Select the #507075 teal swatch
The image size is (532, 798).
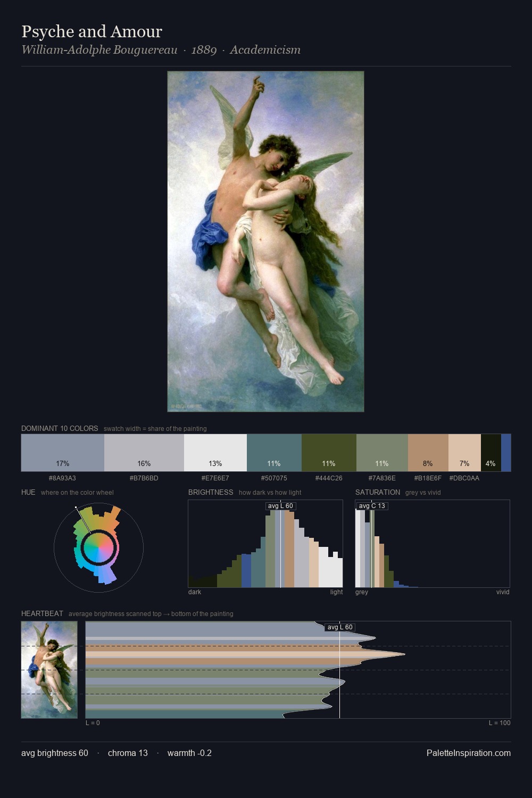tap(274, 453)
